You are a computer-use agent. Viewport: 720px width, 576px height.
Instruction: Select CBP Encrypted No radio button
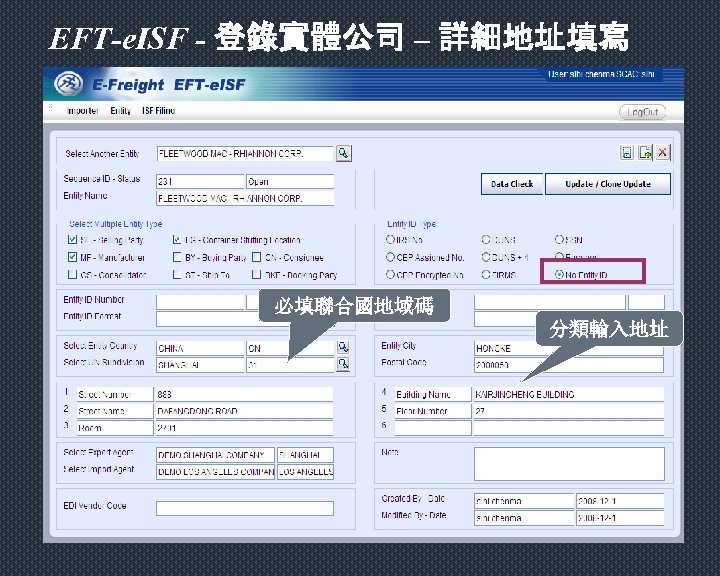tap(390, 274)
